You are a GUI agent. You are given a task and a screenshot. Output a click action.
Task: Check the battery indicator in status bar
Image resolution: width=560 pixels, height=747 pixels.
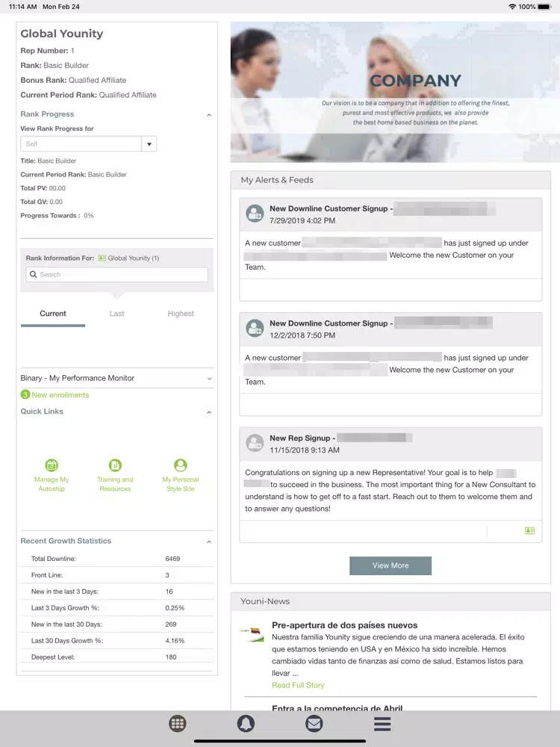click(544, 7)
